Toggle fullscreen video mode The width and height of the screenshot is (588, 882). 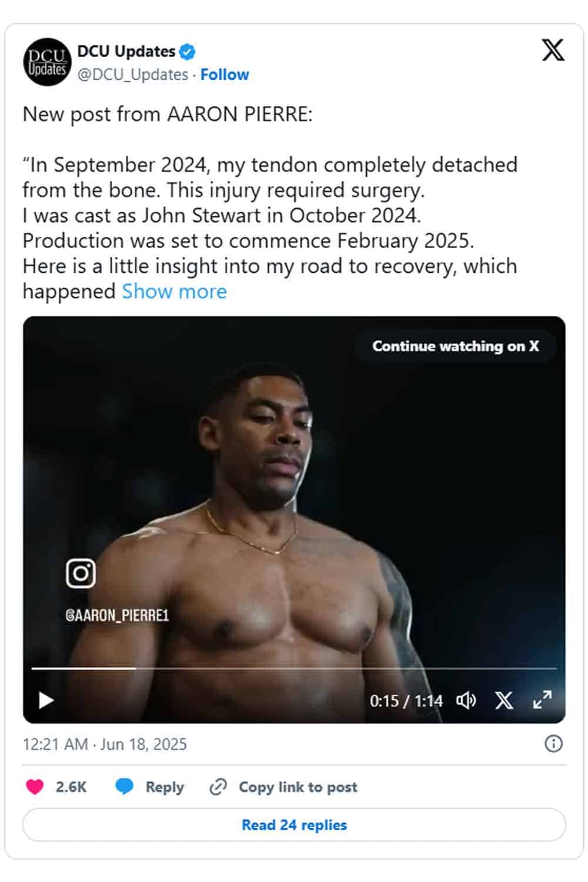(542, 700)
